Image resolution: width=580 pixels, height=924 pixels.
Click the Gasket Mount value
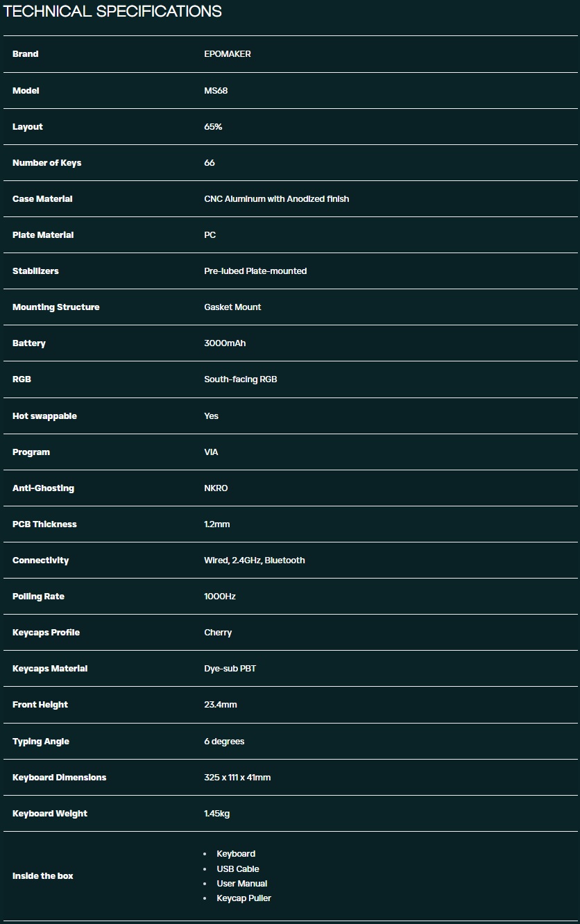[232, 307]
